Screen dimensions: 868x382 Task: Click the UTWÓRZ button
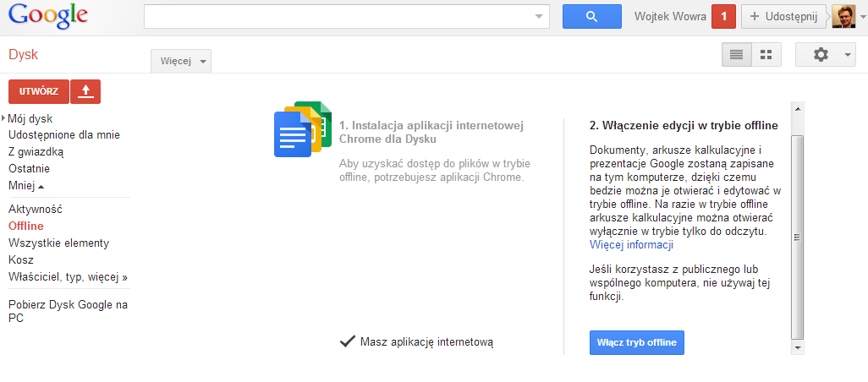[x=39, y=92]
